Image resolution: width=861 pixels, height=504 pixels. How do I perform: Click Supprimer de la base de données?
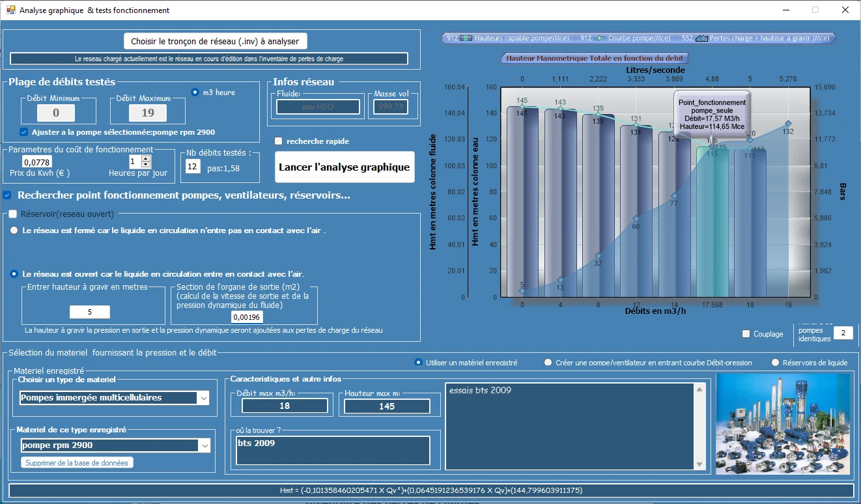(x=78, y=462)
